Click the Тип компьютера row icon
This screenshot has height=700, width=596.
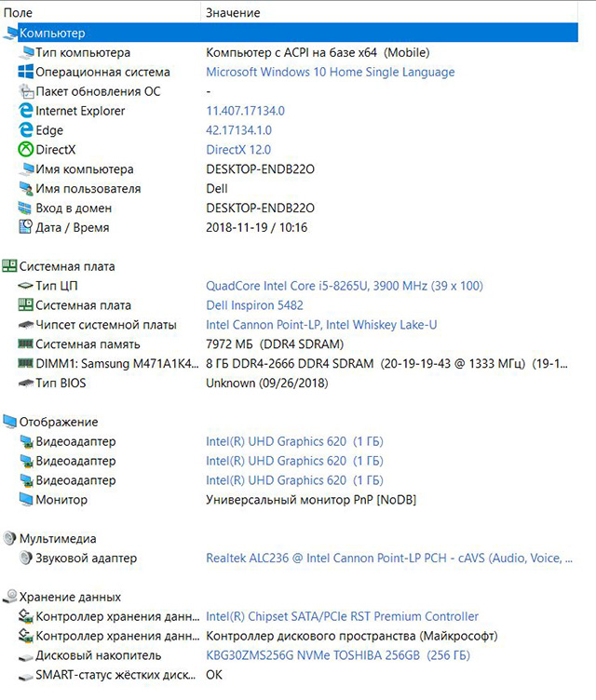[26, 52]
